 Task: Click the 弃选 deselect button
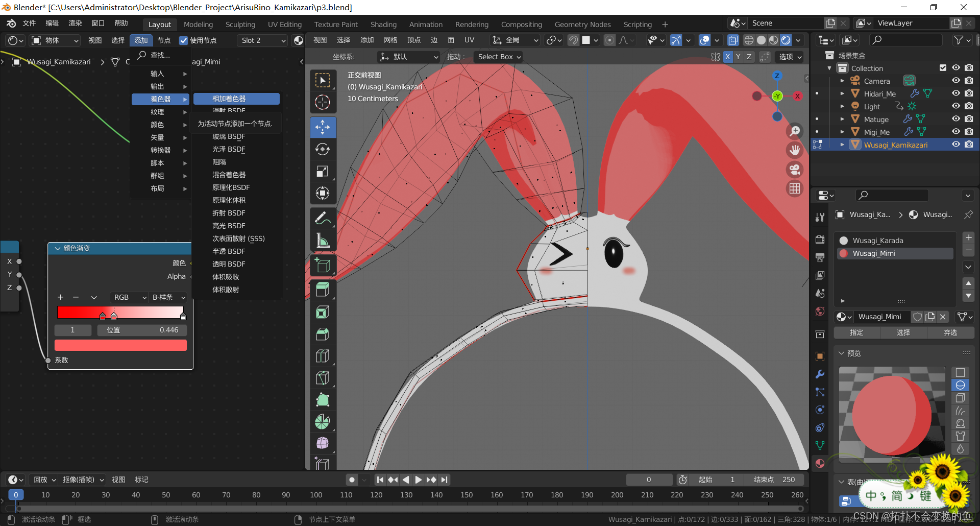click(950, 332)
